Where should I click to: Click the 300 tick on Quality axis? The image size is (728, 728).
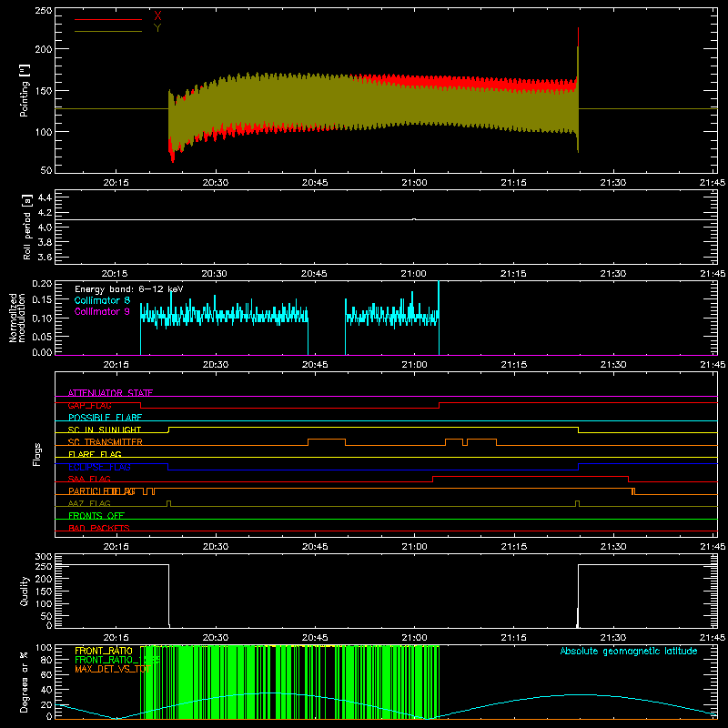pos(44,557)
